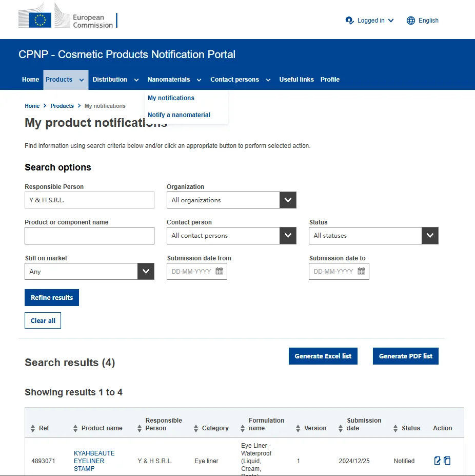Open the Contact person dropdown
This screenshot has width=475, height=476.
[x=288, y=236]
